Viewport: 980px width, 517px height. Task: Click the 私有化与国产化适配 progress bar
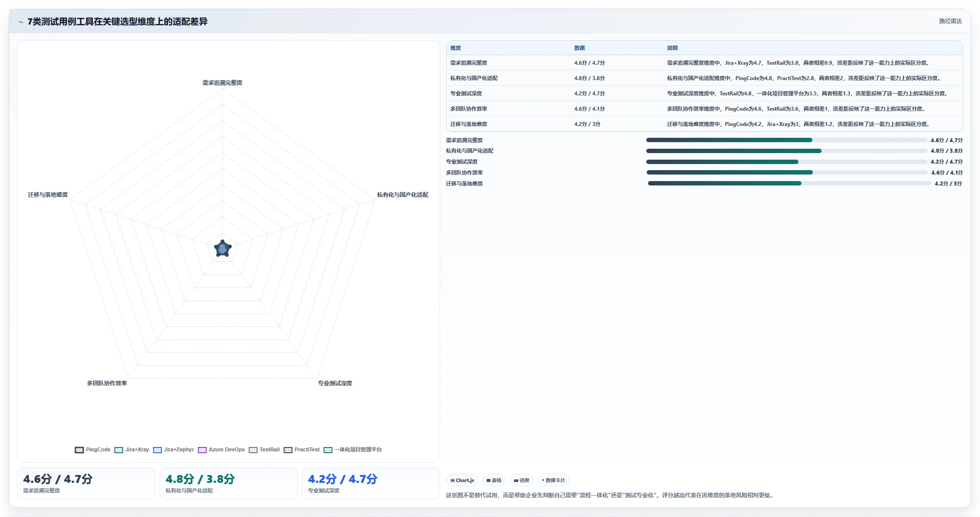[x=787, y=151]
